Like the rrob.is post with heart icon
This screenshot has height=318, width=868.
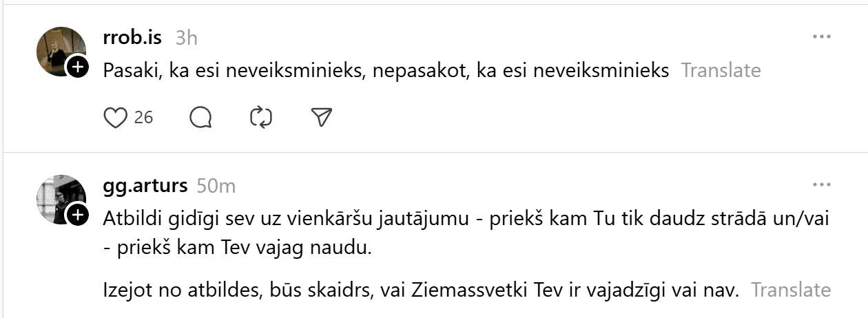coord(116,118)
